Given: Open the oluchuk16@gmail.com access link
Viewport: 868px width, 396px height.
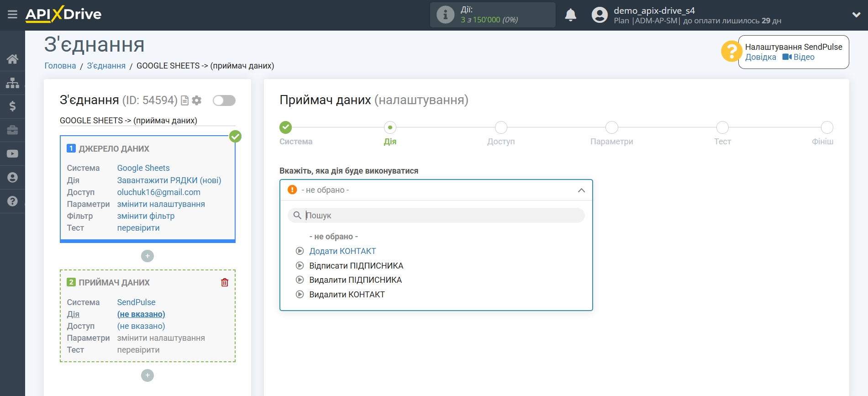Looking at the screenshot, I should [x=158, y=192].
